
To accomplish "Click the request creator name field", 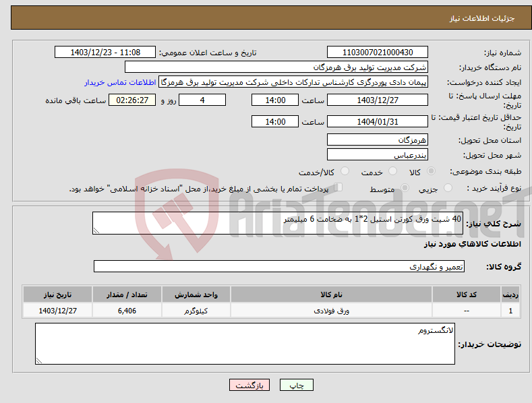I will (x=293, y=82).
